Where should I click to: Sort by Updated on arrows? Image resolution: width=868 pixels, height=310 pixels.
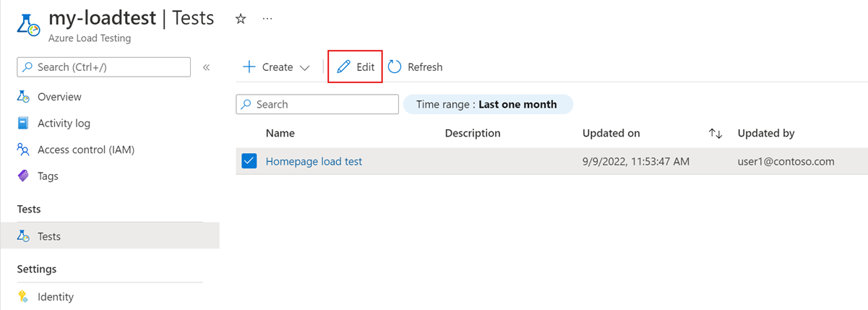pyautogui.click(x=716, y=133)
